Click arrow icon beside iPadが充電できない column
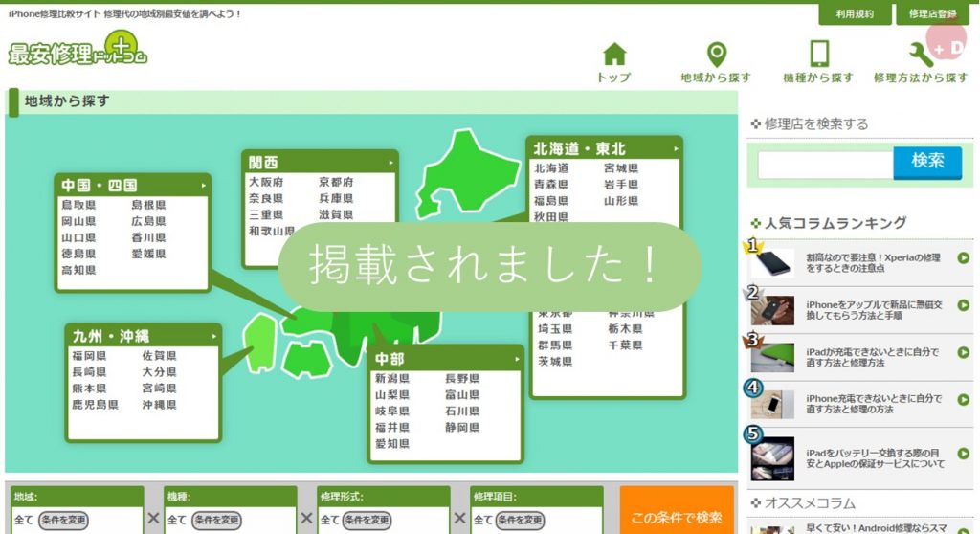This screenshot has width=980, height=534. pos(963,353)
